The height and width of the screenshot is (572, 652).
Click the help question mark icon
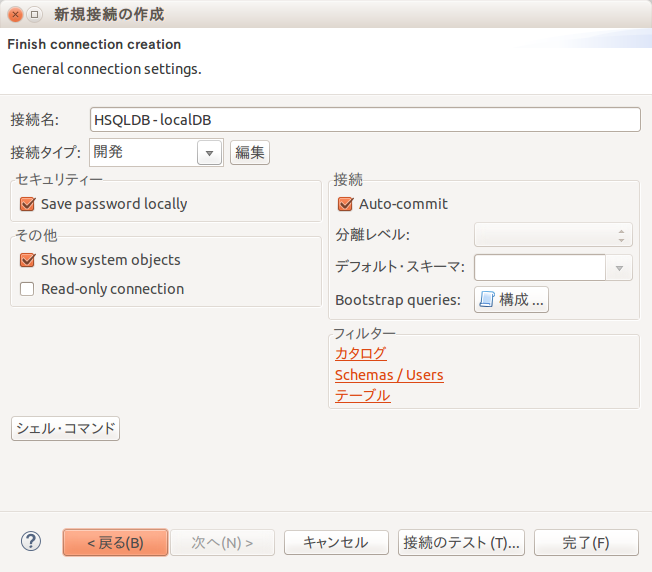tap(31, 542)
